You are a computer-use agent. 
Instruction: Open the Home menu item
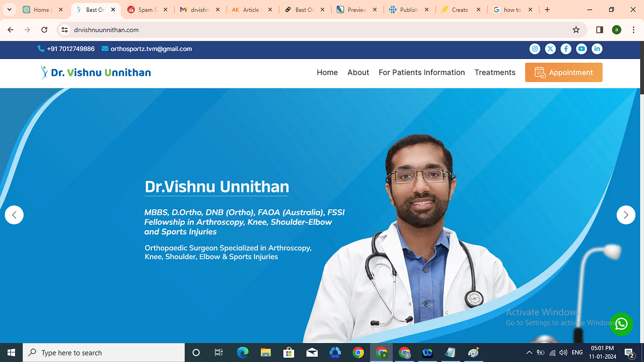tap(327, 72)
